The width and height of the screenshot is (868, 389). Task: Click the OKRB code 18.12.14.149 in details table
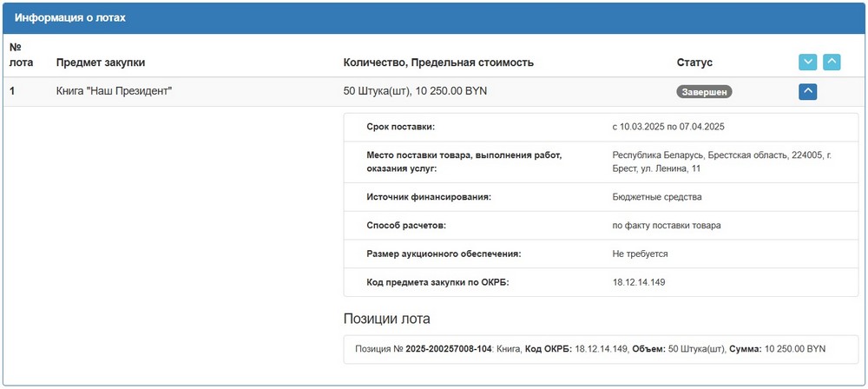pos(638,282)
